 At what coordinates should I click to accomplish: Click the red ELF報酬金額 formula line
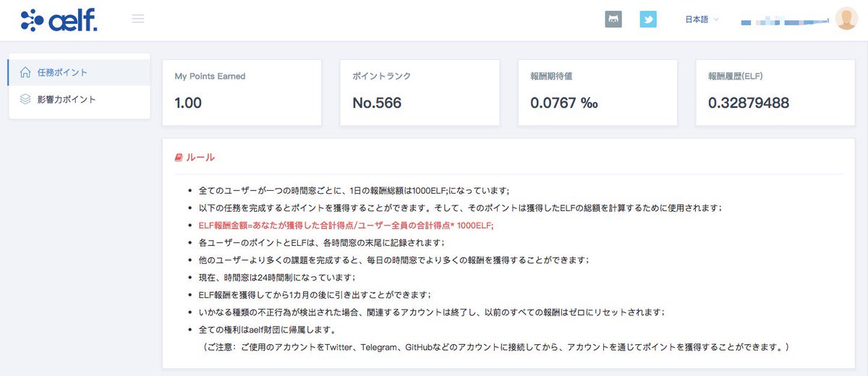pos(346,226)
